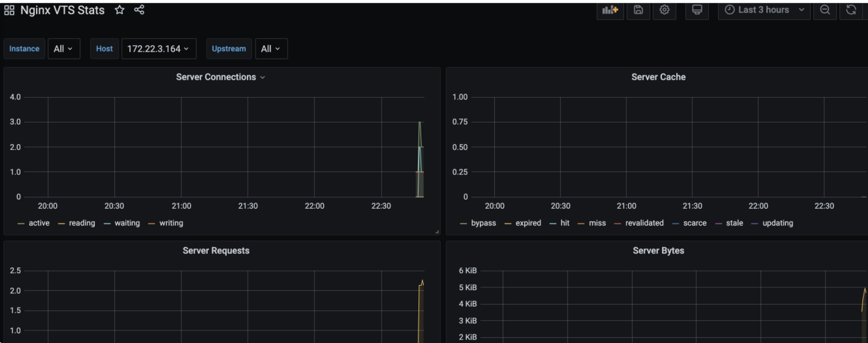Open the Server Connections panel menu

point(262,77)
